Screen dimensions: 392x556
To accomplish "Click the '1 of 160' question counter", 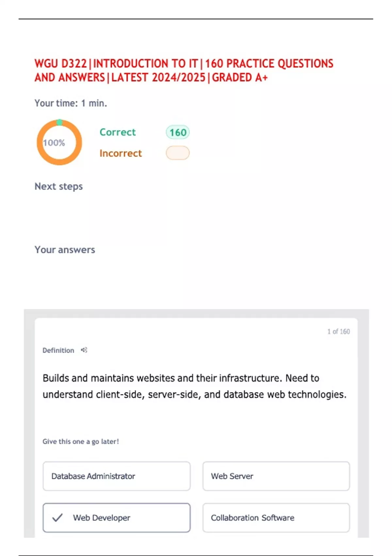I will pyautogui.click(x=338, y=332).
